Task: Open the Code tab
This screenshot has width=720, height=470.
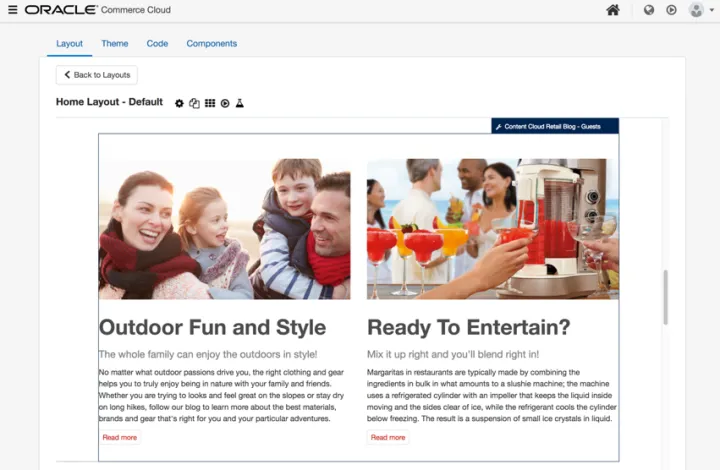Action: coord(157,44)
